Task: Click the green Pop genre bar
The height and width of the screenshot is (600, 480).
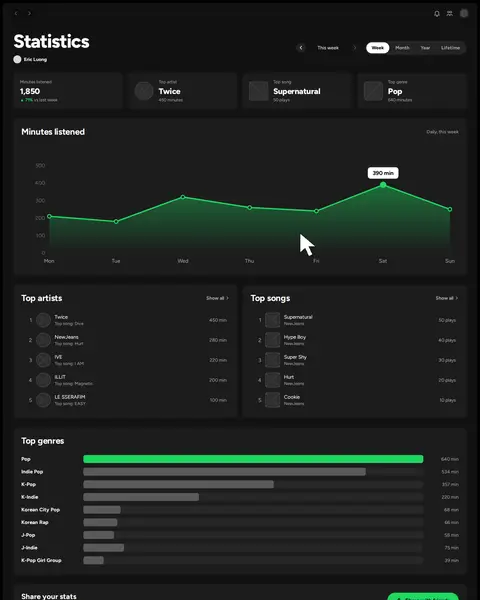Action: tap(253, 459)
